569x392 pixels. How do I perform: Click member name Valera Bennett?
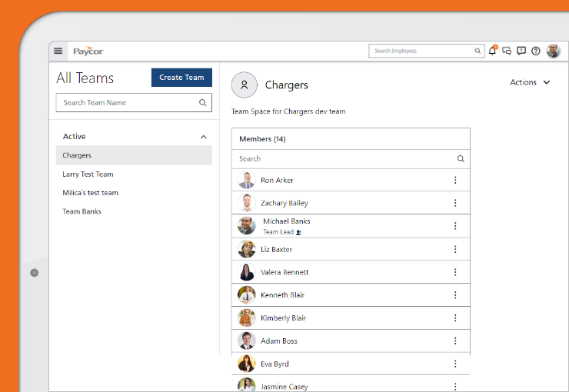284,272
